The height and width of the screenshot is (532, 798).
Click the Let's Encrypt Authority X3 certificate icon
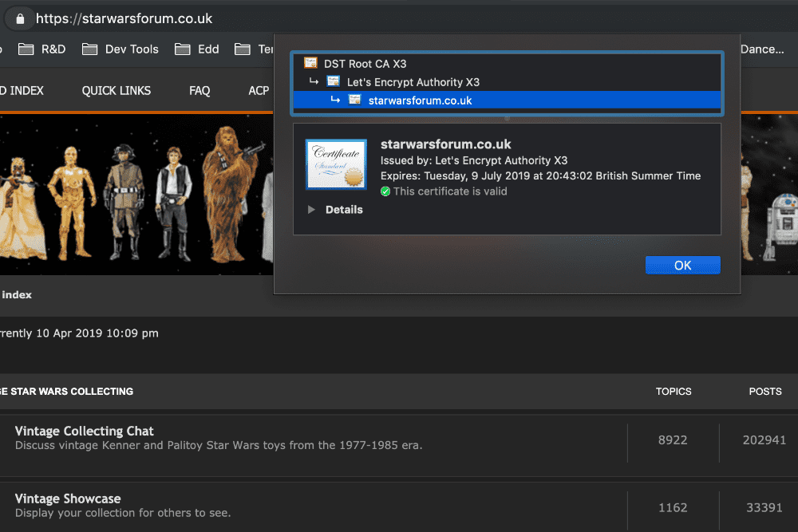tap(334, 81)
